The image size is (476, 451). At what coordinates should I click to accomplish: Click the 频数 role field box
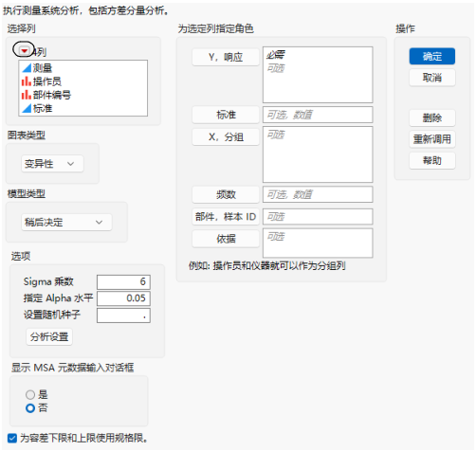[x=318, y=194]
